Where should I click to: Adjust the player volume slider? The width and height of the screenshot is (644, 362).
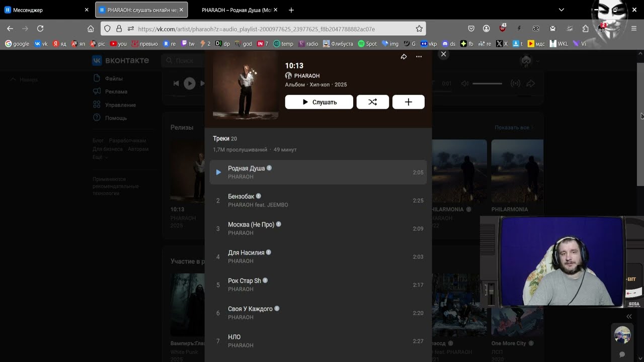[487, 83]
